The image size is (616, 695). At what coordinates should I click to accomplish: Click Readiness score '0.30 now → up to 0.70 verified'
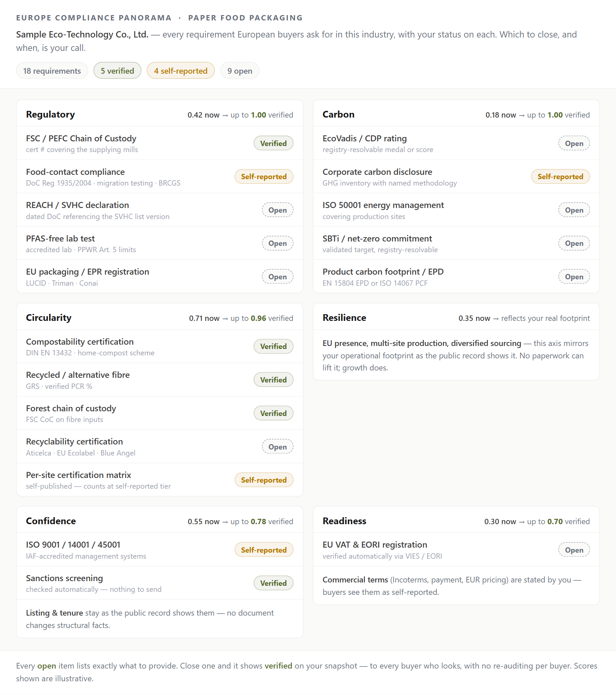pos(537,521)
